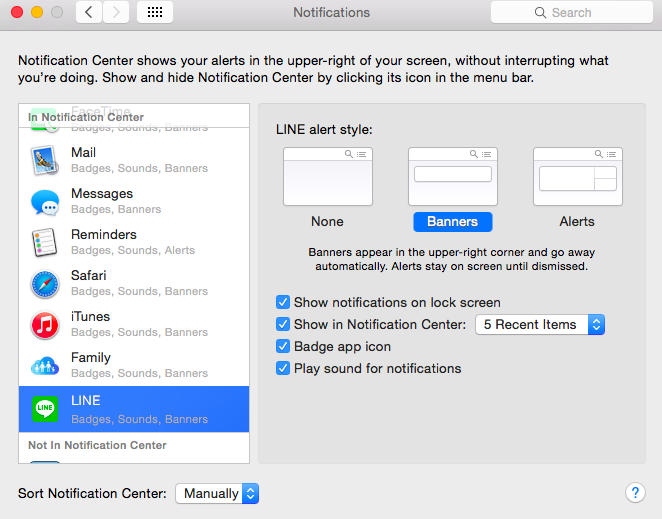662x519 pixels.
Task: Click the Sort Notification Center label
Action: coord(92,493)
